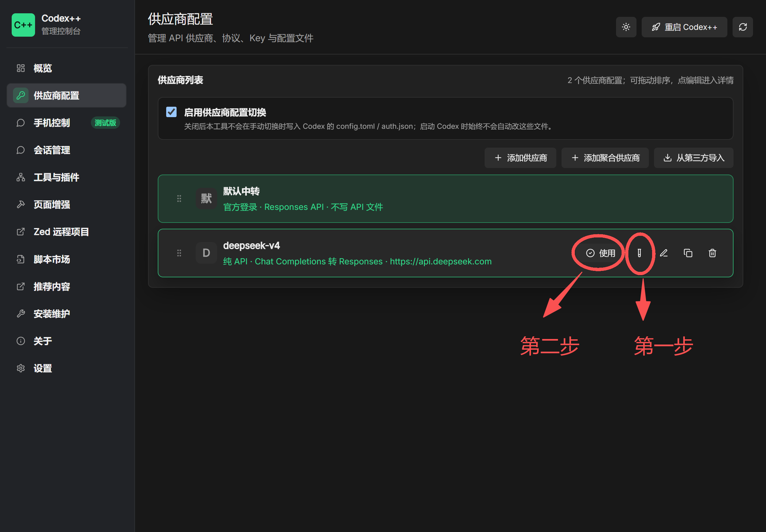This screenshot has height=532, width=766.
Task: Open 推荐内容 in the sidebar
Action: 66,287
